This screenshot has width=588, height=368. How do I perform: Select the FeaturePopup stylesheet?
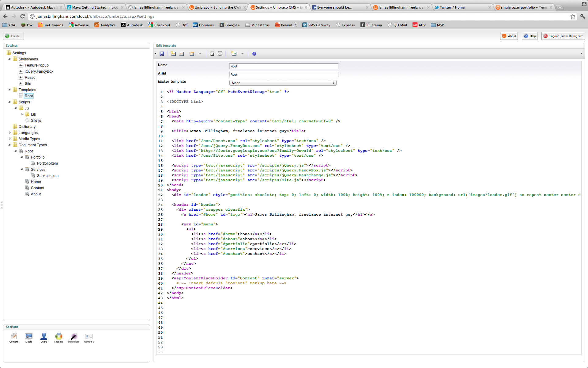coord(36,65)
